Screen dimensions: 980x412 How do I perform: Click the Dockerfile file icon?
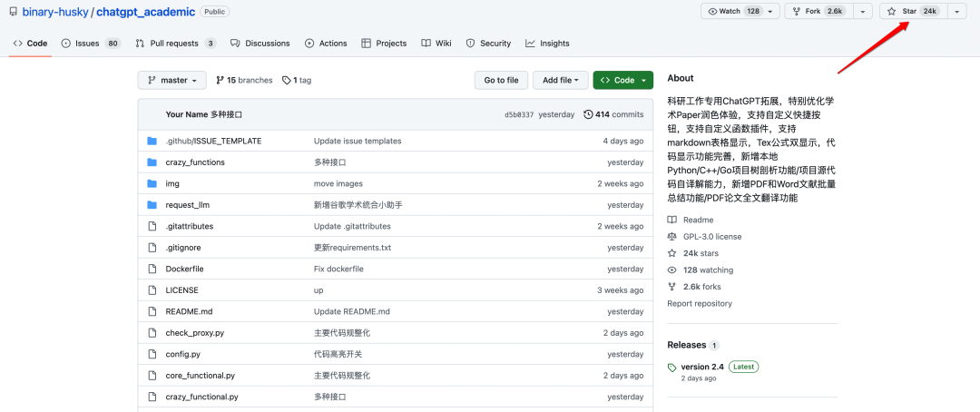(152, 269)
